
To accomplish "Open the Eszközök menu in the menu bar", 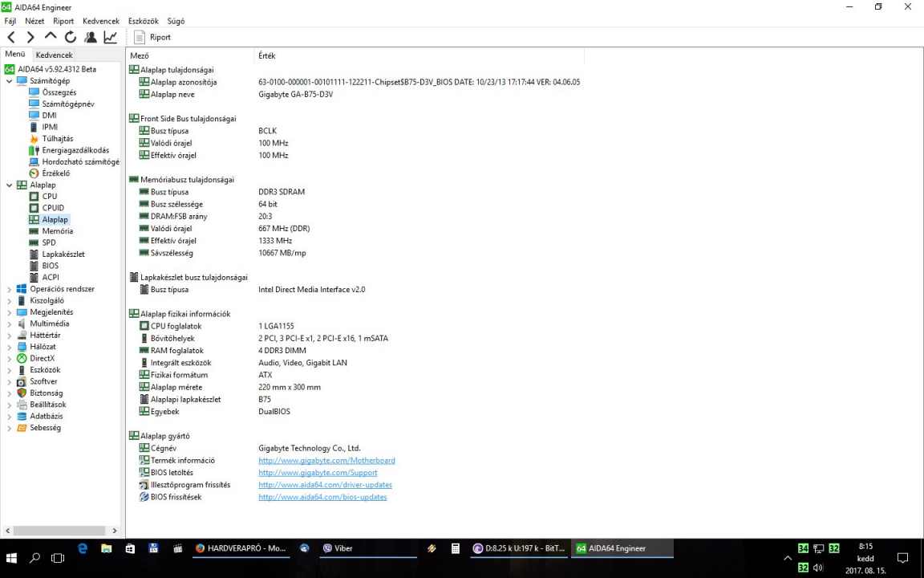I will pos(144,21).
